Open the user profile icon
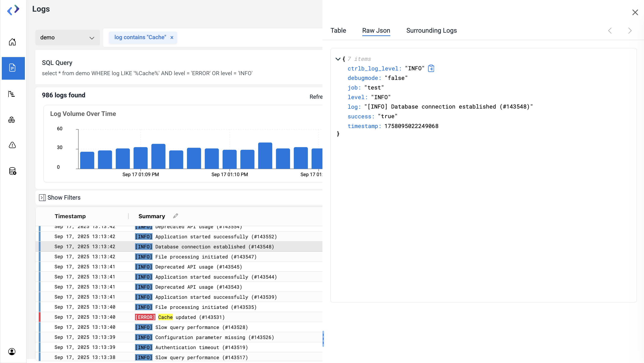The image size is (644, 363). pos(12,352)
